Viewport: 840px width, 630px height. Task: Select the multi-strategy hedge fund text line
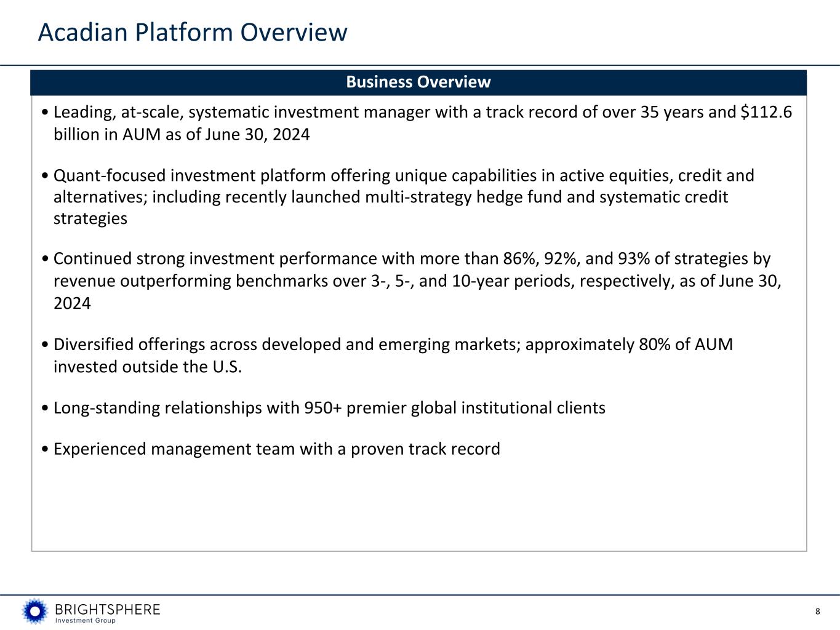pos(391,197)
